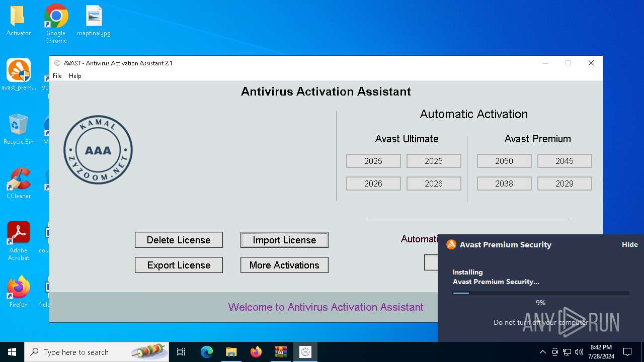Viewport: 644px width, 362px height.
Task: Launch CCleaner from desktop
Action: (x=19, y=184)
